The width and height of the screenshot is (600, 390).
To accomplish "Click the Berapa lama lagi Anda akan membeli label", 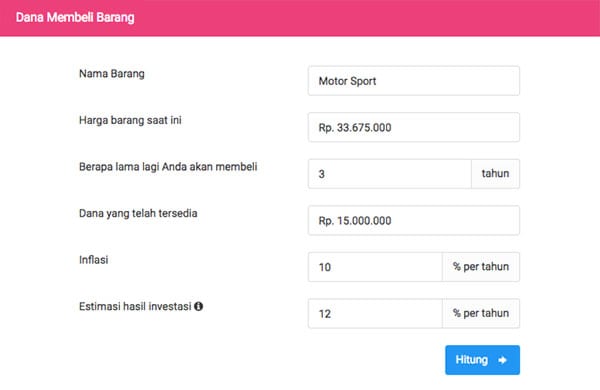I will 168,167.
